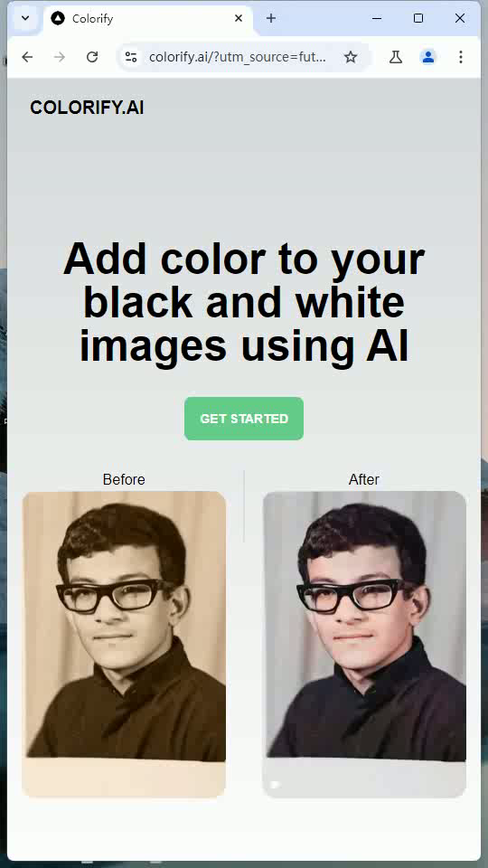The height and width of the screenshot is (868, 488).
Task: Click the After colorized portrait image
Action: point(364,645)
